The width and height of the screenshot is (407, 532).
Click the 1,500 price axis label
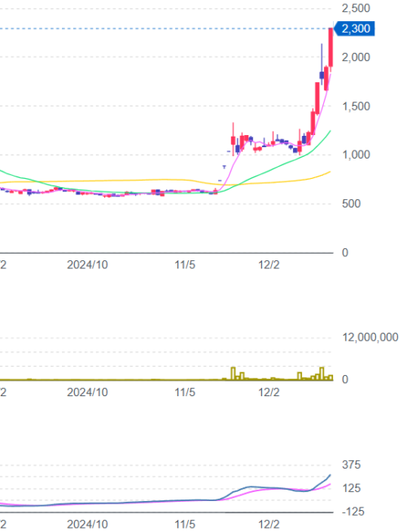click(356, 107)
